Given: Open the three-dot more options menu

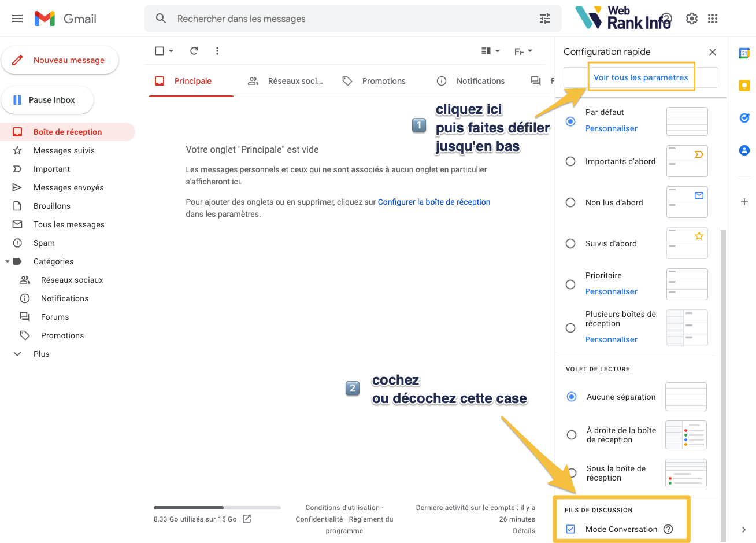Looking at the screenshot, I should (x=217, y=51).
